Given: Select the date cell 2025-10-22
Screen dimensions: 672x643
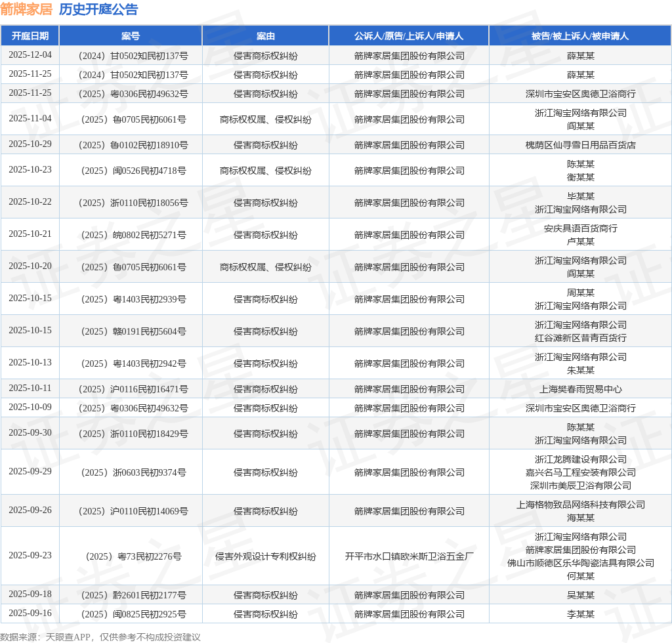Looking at the screenshot, I should point(30,202).
